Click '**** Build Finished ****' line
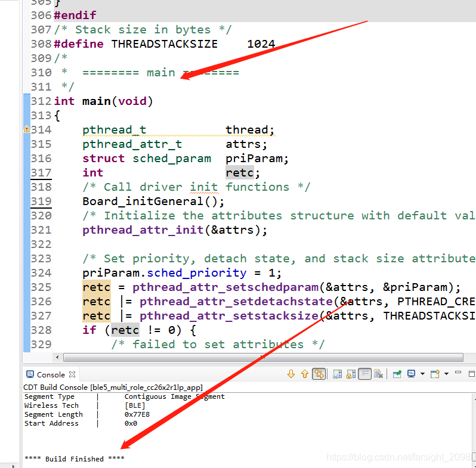The image size is (476, 468). point(75,459)
